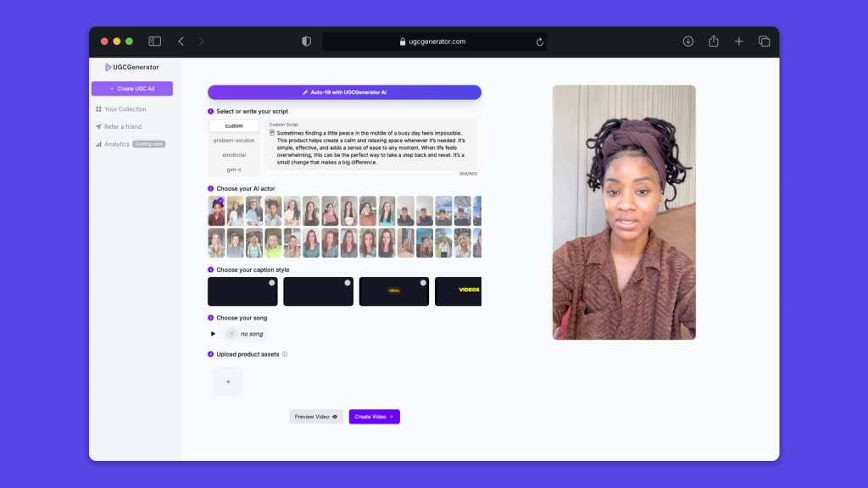
Task: Open Safari downloads icon
Action: 688,42
